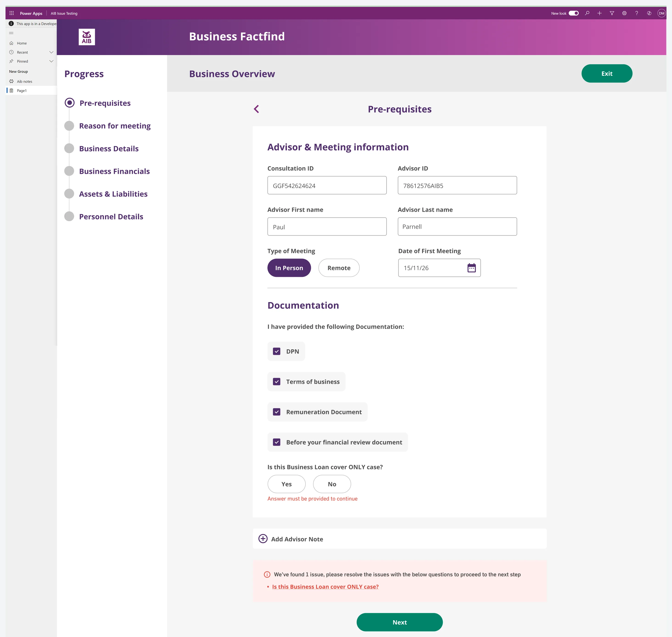Expand the Recent chevron
Image resolution: width=672 pixels, height=637 pixels.
[51, 52]
